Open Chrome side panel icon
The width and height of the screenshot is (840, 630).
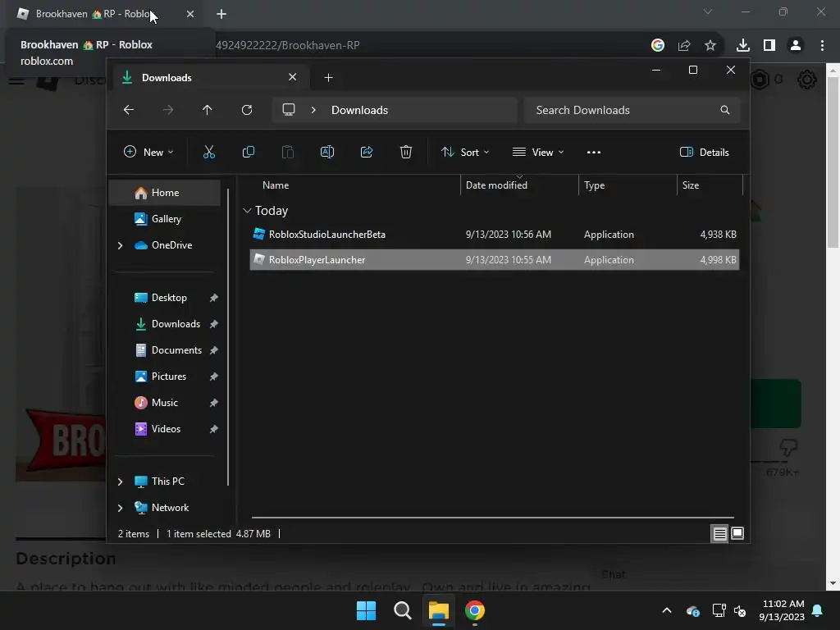coord(769,46)
